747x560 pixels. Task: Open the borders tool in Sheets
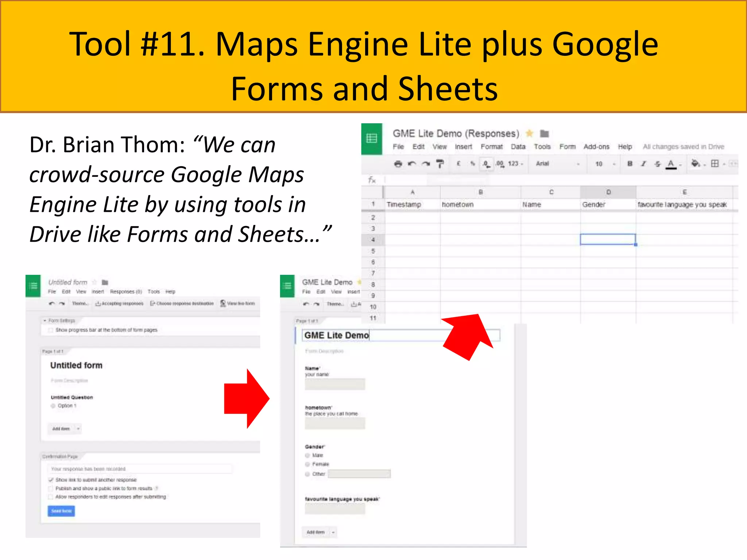tap(715, 164)
